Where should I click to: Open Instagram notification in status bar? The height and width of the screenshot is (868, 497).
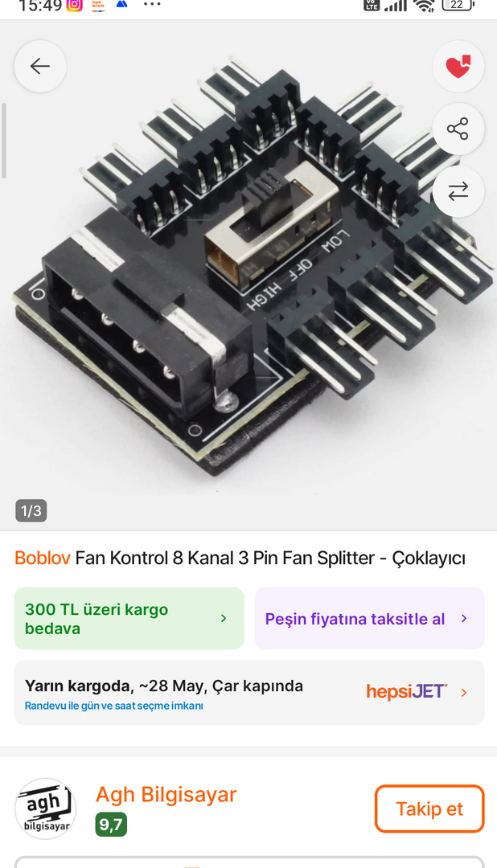74,5
